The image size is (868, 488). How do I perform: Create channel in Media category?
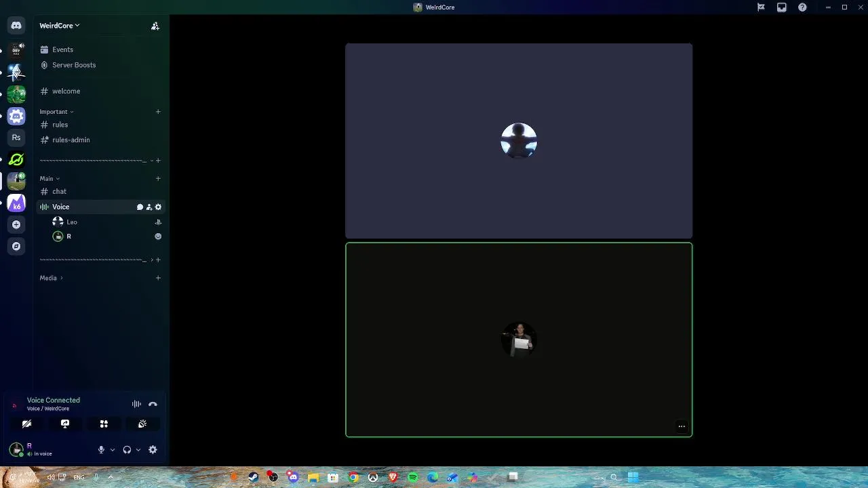pos(158,278)
